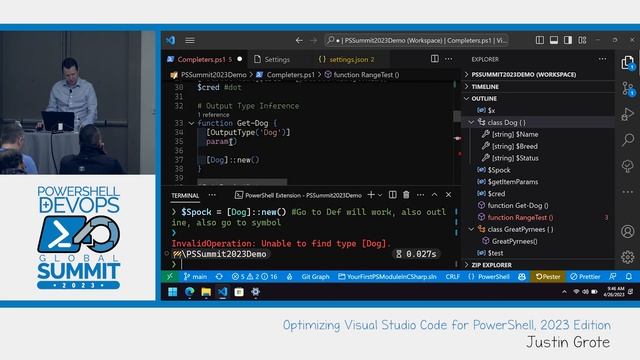The image size is (640, 360).
Task: Collapse class GreatPyrnees in the outline
Action: [471, 229]
